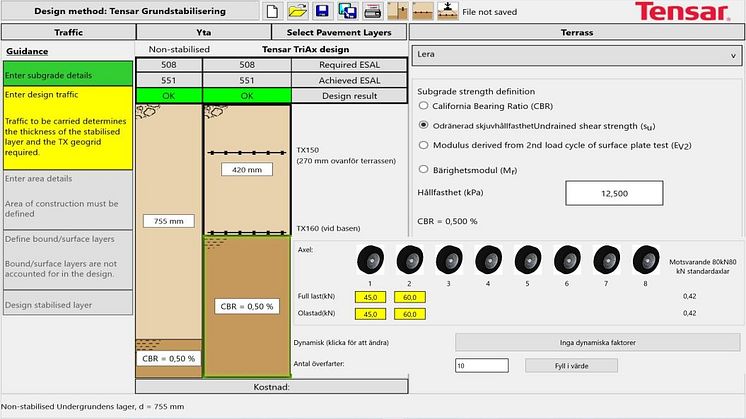Click CBR = 0,500 % text under Hållfasthet
Image resolution: width=746 pixels, height=419 pixels.
(447, 221)
